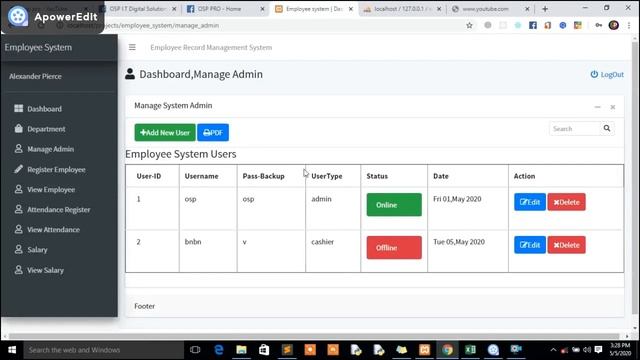Click the Salary user icon
The width and height of the screenshot is (640, 360).
(x=18, y=249)
